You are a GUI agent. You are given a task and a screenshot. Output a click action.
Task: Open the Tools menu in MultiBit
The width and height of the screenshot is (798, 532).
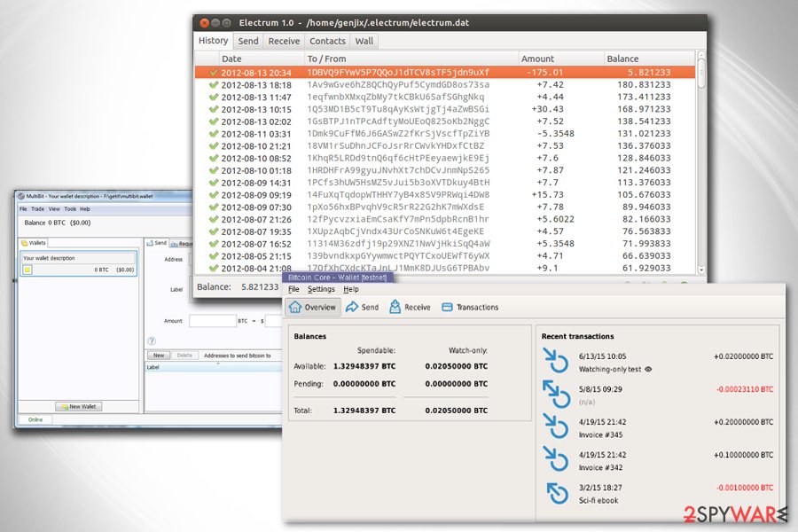(70, 208)
